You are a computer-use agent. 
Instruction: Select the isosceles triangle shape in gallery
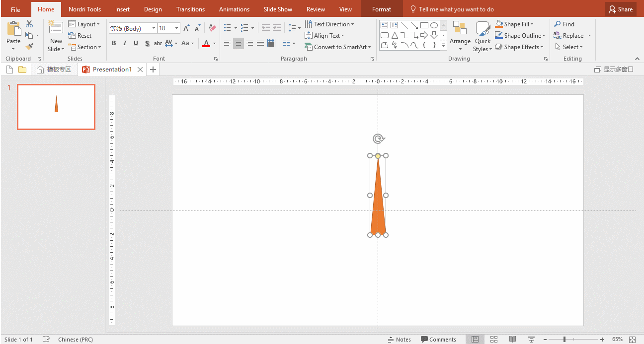pos(395,35)
